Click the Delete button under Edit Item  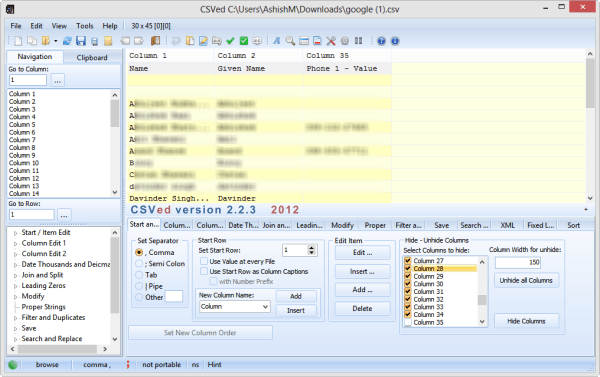(x=362, y=308)
